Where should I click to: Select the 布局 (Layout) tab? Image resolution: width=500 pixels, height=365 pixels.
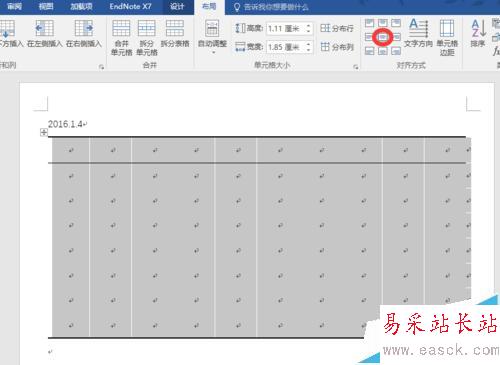click(x=209, y=7)
